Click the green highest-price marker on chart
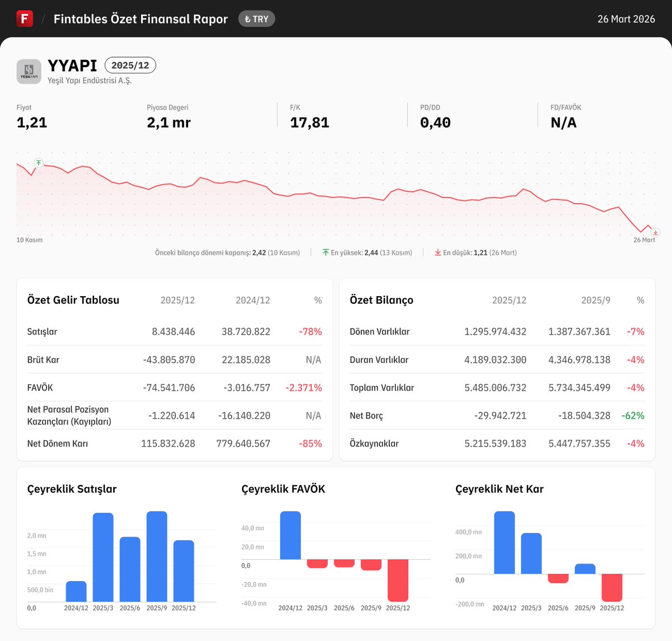Screen dimensions: 672x641 38,163
